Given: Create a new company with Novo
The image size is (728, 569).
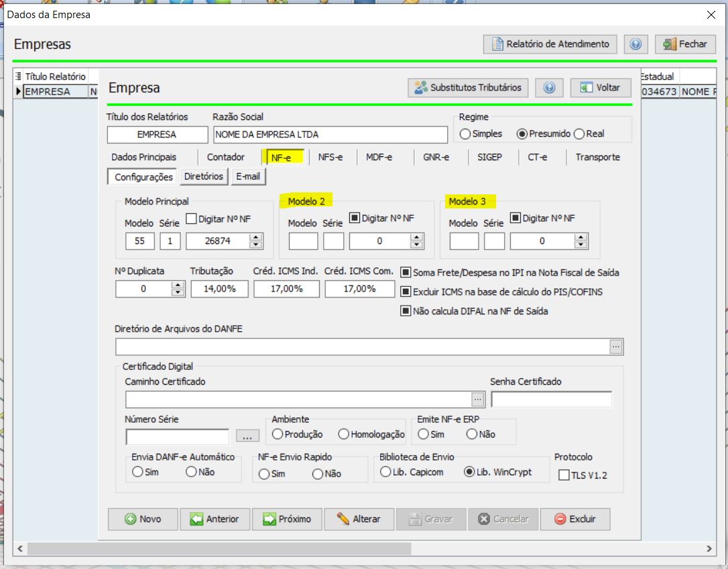Looking at the screenshot, I should (x=143, y=519).
